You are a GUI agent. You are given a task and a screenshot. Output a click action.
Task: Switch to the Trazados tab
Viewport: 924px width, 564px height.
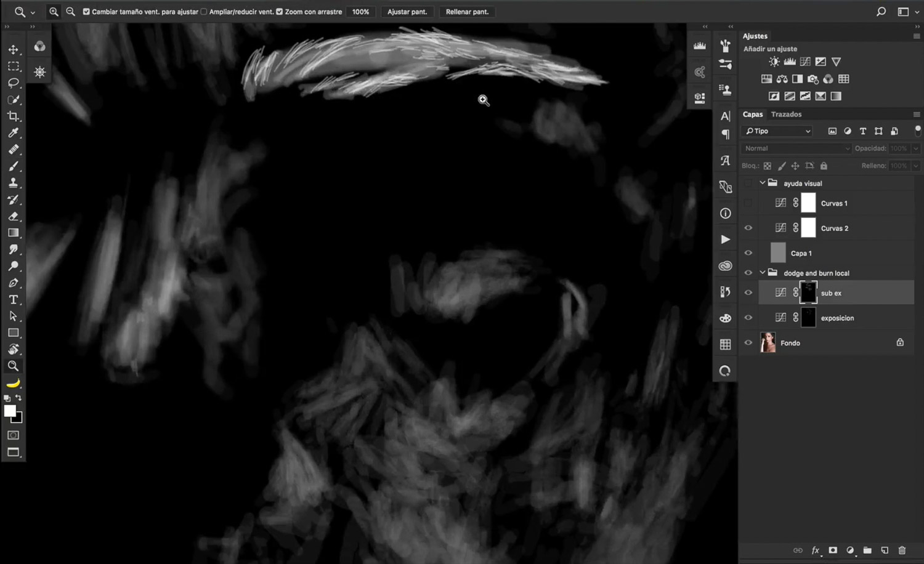pyautogui.click(x=786, y=115)
